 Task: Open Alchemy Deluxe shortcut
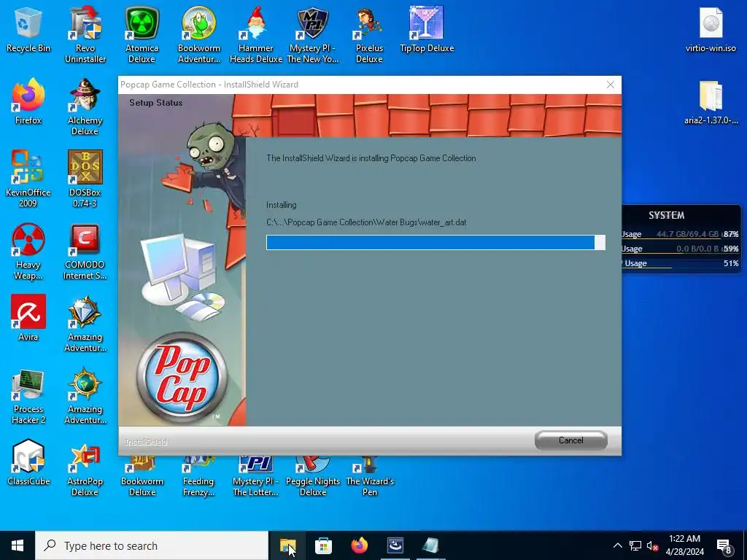(85, 107)
